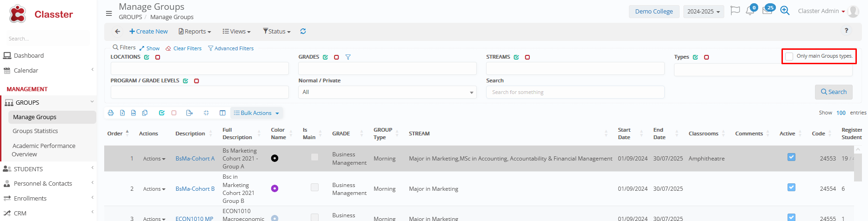
Task: Click the purple color dot for BsMa-Cohort B
Action: pos(274,188)
